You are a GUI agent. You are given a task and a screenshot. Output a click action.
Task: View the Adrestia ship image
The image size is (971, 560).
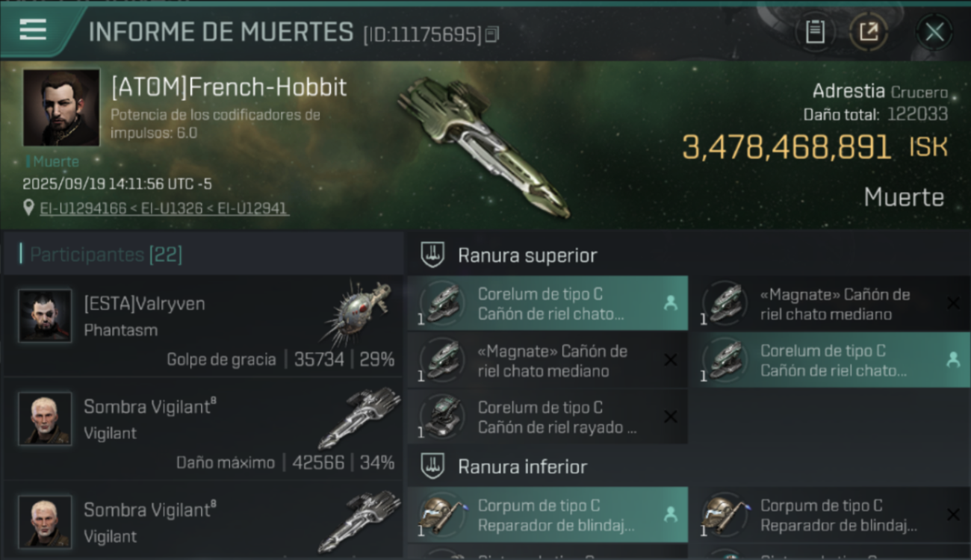click(482, 146)
